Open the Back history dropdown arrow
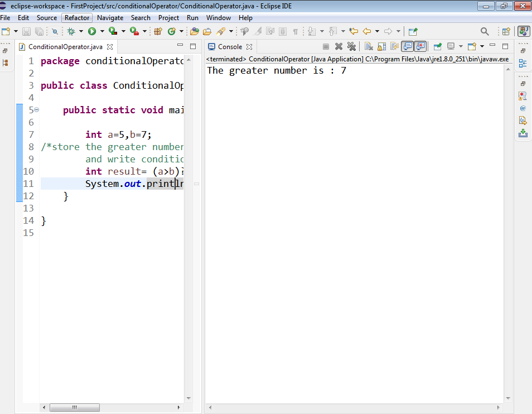Screen dimensions: 532x414 (x=378, y=32)
